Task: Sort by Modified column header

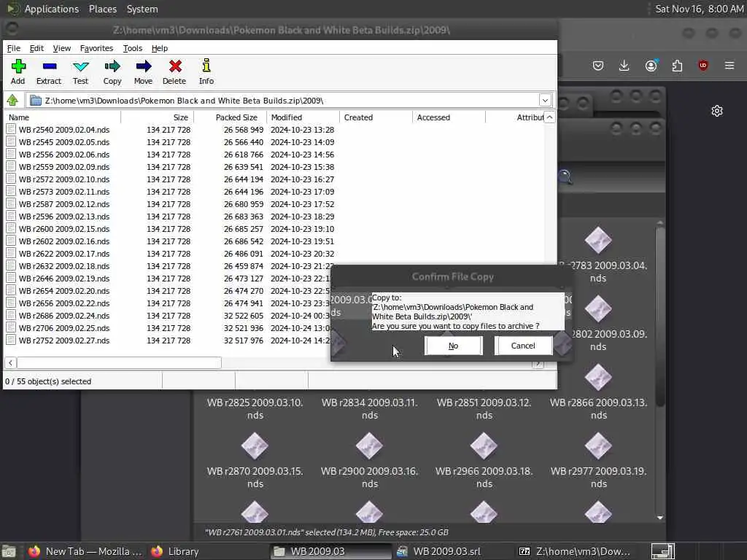Action: 303,117
